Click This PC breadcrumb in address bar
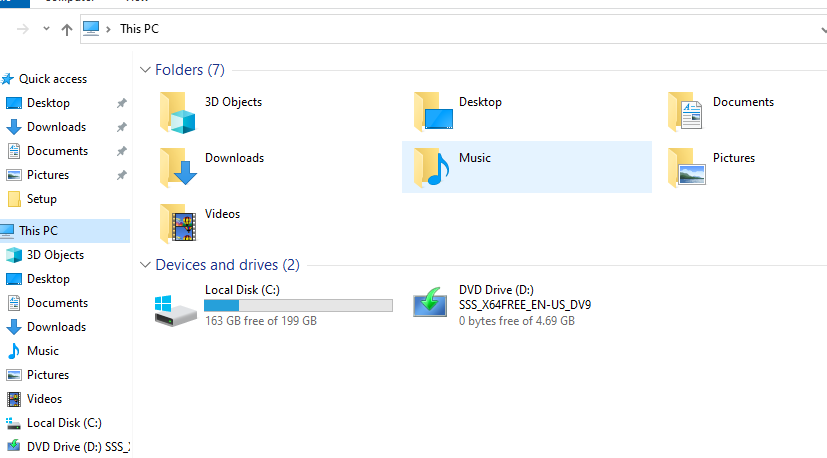827x458 pixels. tap(139, 29)
